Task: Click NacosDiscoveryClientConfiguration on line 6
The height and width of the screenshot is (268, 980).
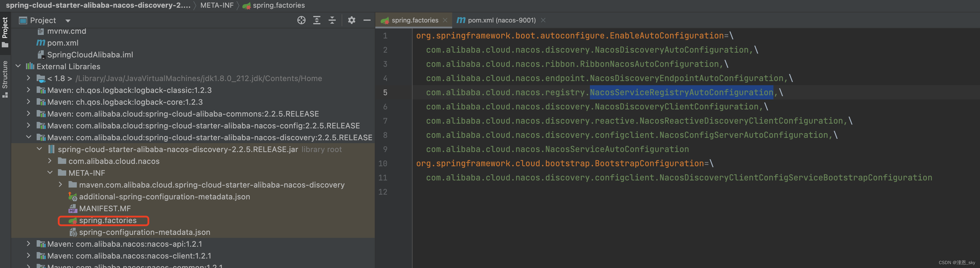Action: pyautogui.click(x=677, y=106)
